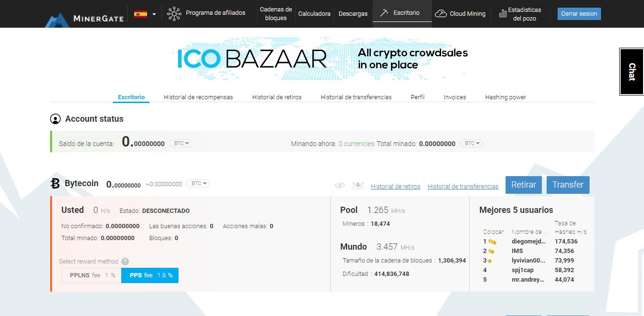This screenshot has height=316, width=644.
Task: Click the pickaxe Escritorio icon
Action: tap(383, 13)
